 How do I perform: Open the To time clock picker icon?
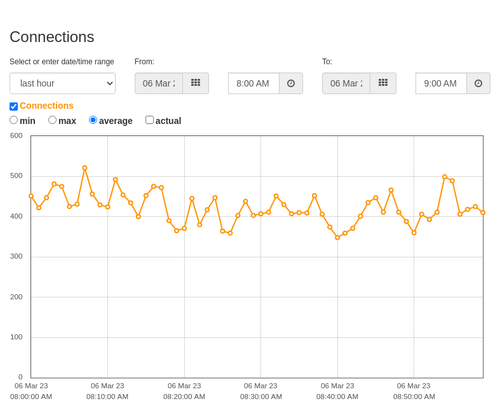(478, 83)
